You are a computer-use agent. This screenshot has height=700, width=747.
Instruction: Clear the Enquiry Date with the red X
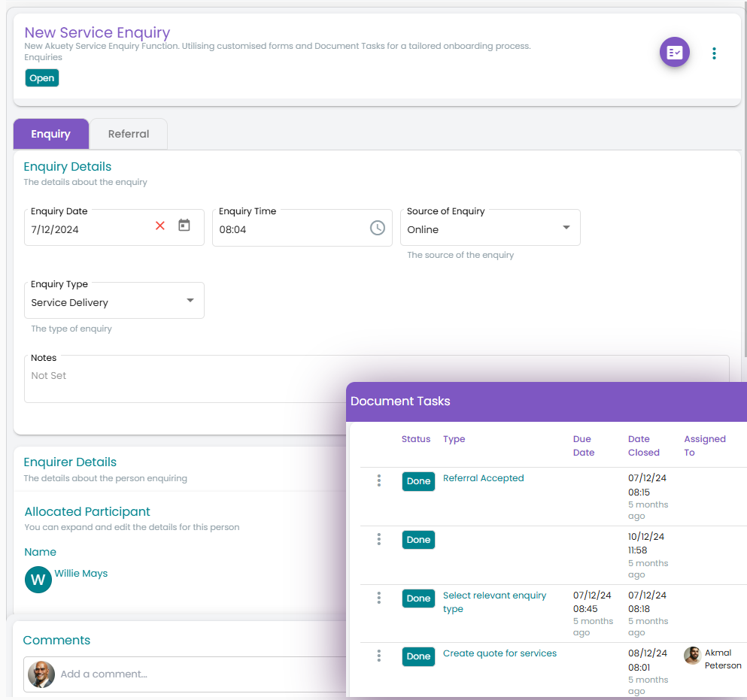click(x=160, y=226)
